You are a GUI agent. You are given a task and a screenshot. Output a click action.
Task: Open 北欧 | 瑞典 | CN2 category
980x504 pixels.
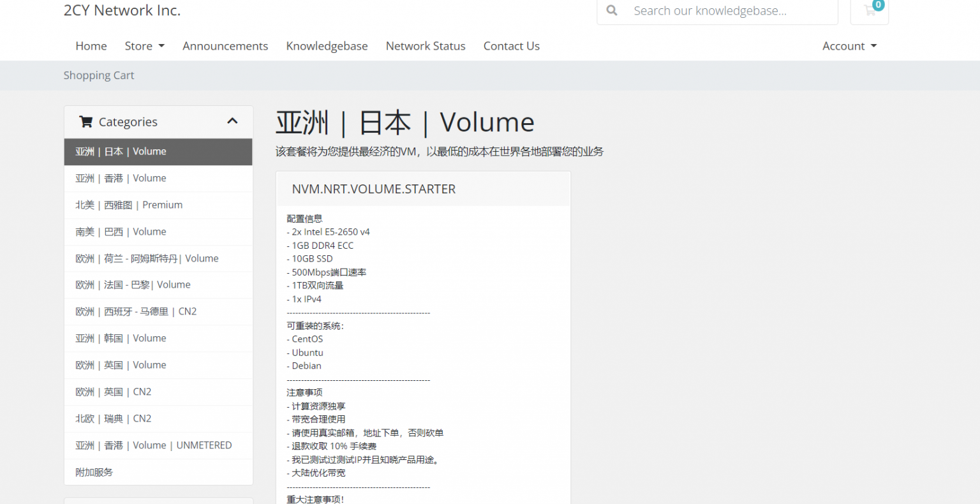pyautogui.click(x=114, y=419)
